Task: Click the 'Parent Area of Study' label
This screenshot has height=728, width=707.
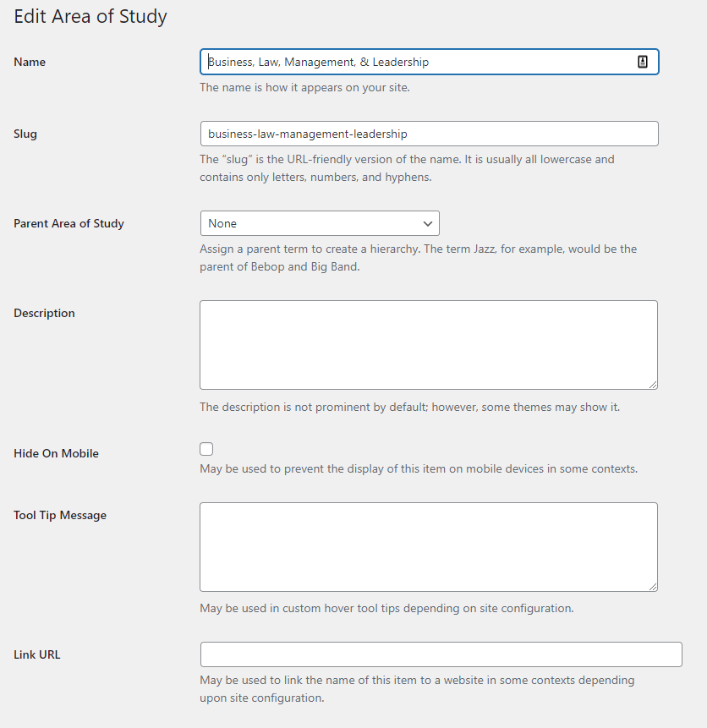Action: [69, 224]
